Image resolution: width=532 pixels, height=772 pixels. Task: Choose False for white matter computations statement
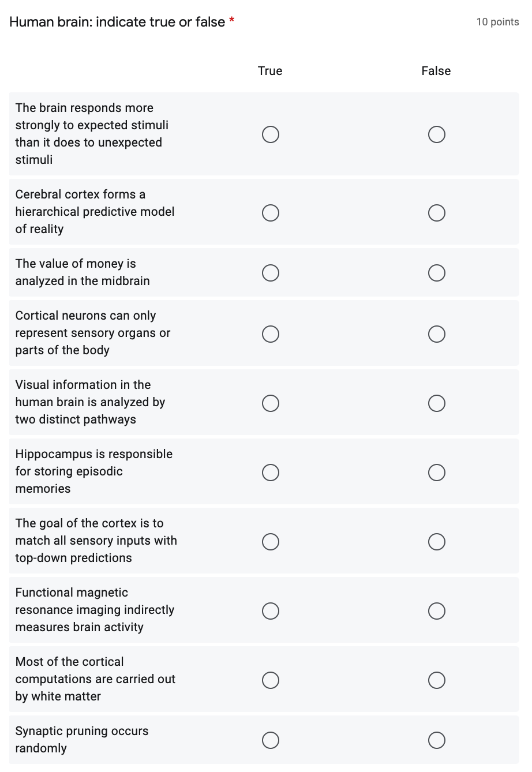pyautogui.click(x=436, y=680)
